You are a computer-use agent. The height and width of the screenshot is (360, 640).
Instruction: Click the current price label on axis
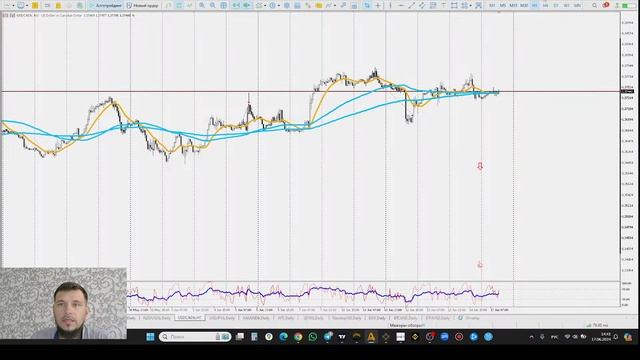(x=627, y=92)
